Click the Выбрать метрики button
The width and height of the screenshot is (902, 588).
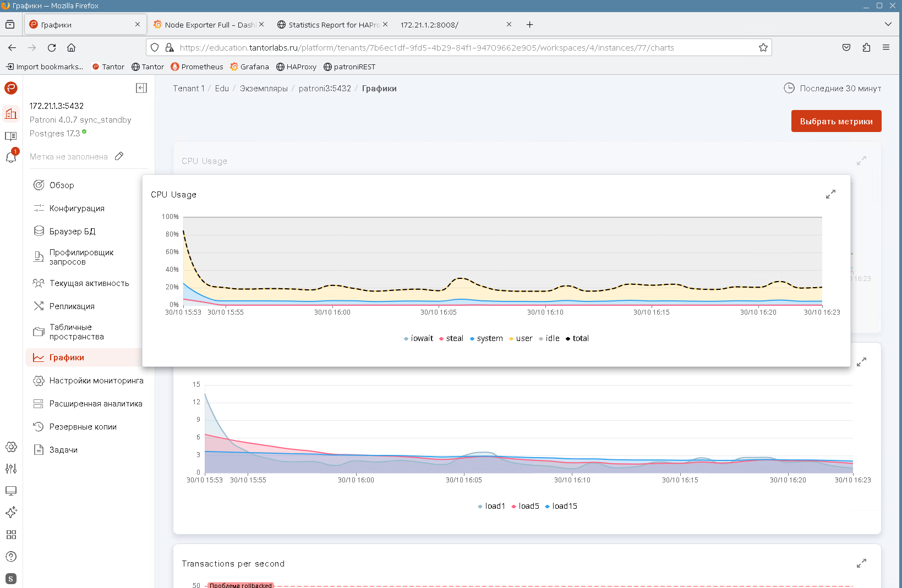836,121
